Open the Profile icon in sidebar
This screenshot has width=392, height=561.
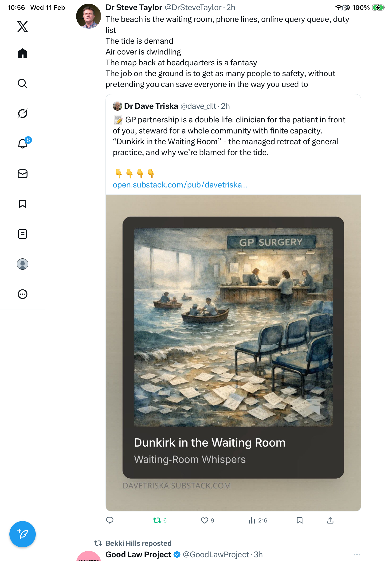[x=23, y=264]
